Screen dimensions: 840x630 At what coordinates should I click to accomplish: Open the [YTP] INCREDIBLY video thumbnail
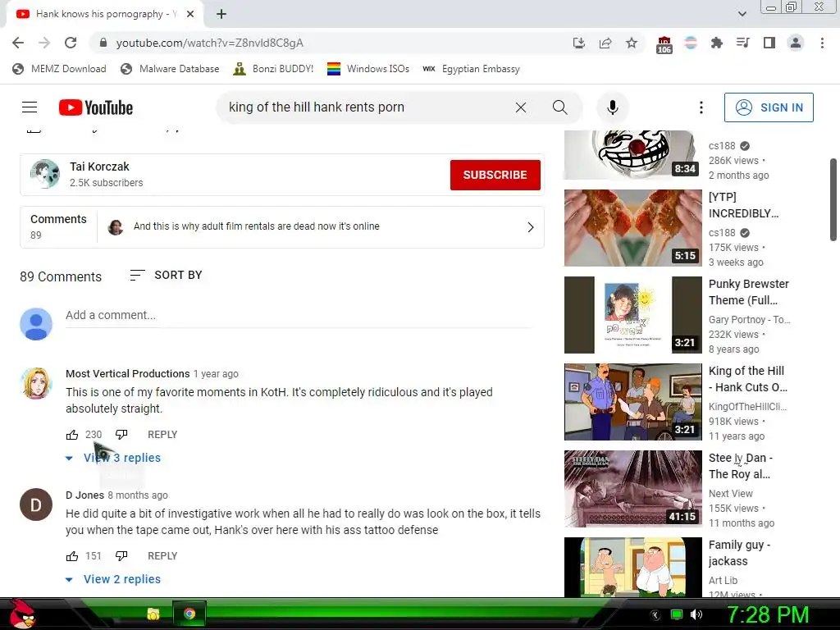click(x=632, y=228)
